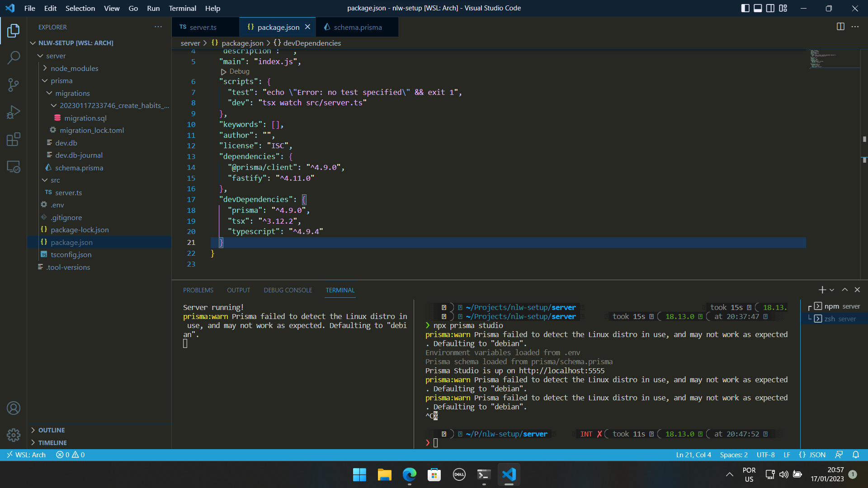Click the WSL: Arch remote indicator

click(26, 455)
